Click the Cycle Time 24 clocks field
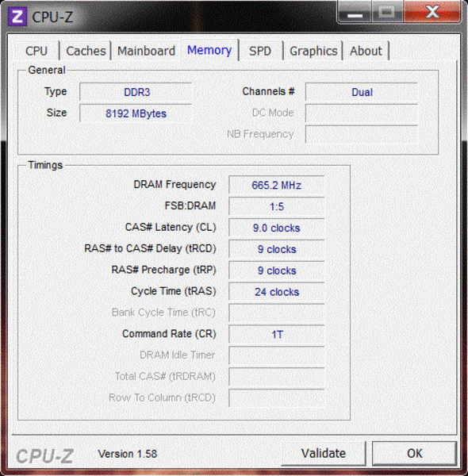468x476 pixels. tap(277, 292)
